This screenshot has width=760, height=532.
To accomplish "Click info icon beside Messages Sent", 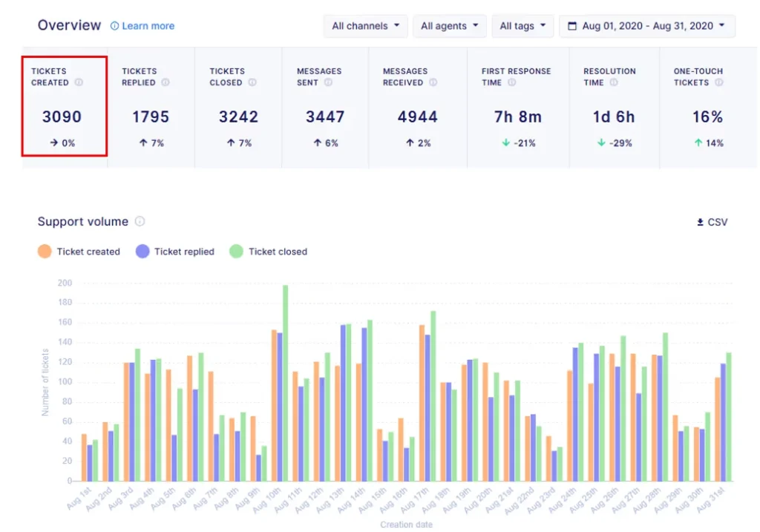I will (328, 82).
